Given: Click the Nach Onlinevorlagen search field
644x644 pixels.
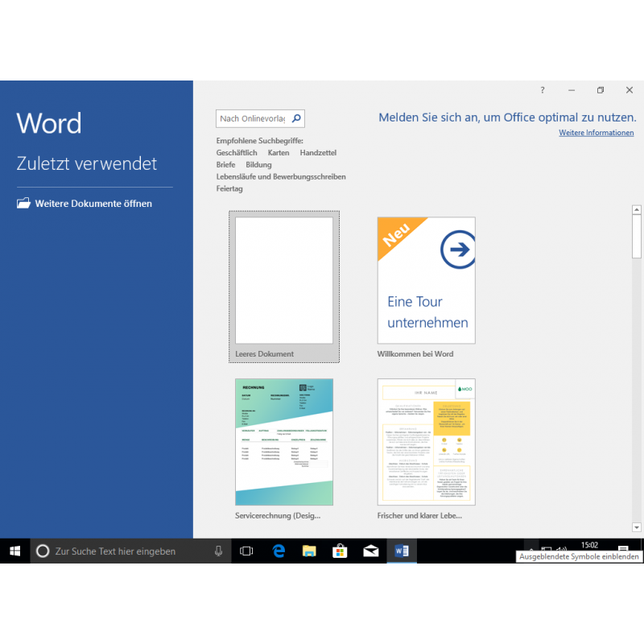Looking at the screenshot, I should pos(252,118).
